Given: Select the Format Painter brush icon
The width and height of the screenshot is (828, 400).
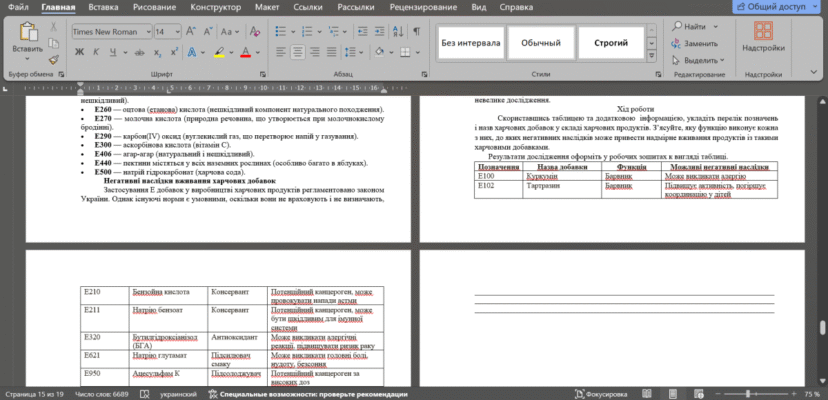Looking at the screenshot, I should click(x=53, y=59).
